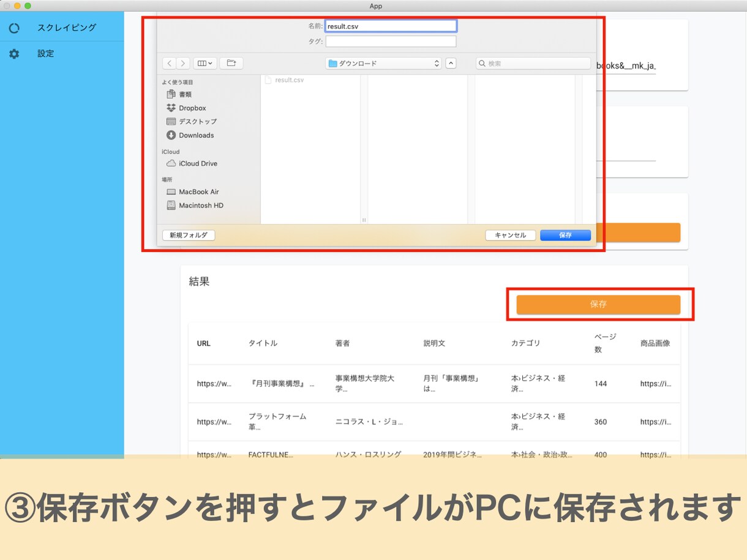Click the FACTFULNE title cell

(x=271, y=455)
